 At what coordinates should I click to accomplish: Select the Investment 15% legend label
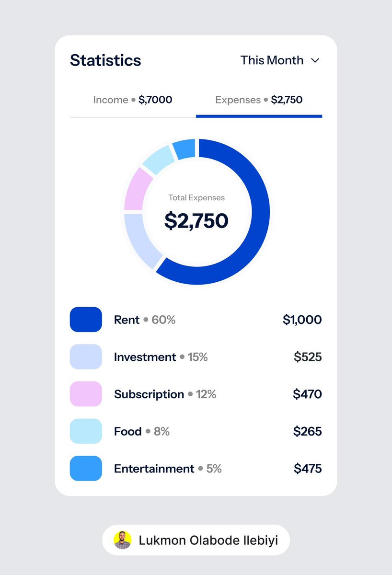[161, 357]
